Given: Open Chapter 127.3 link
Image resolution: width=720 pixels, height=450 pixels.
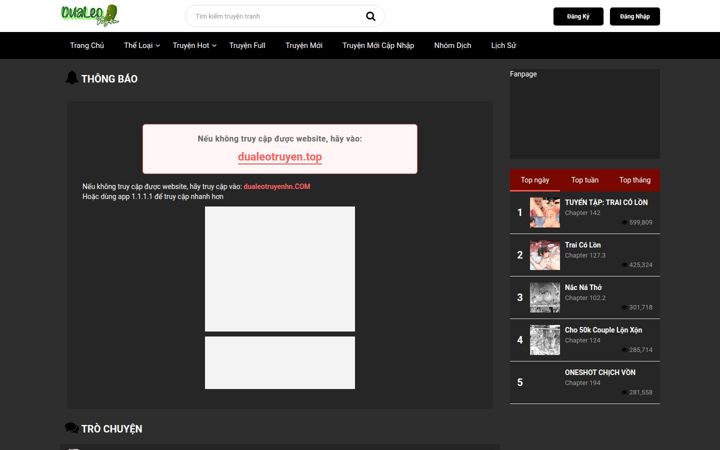Looking at the screenshot, I should [585, 255].
